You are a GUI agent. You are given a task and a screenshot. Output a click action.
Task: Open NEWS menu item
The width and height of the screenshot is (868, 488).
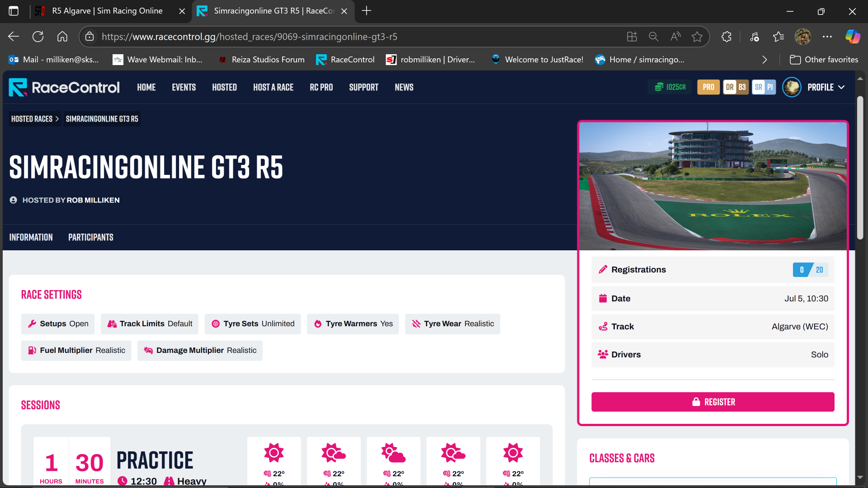pyautogui.click(x=404, y=87)
